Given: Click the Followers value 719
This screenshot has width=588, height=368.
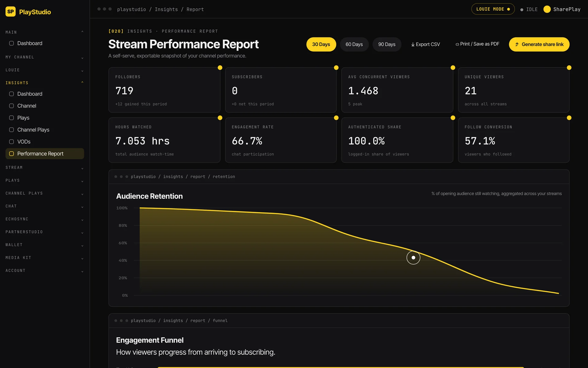Looking at the screenshot, I should (124, 91).
